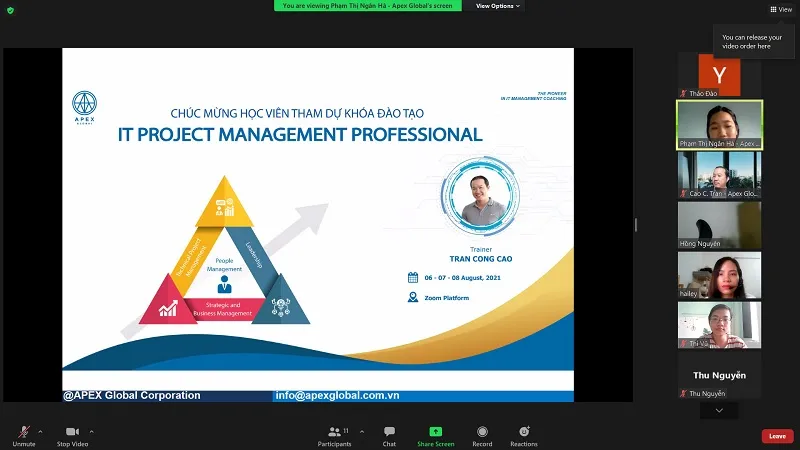This screenshot has width=800, height=450.
Task: Stop Video camera button
Action: tap(72, 436)
